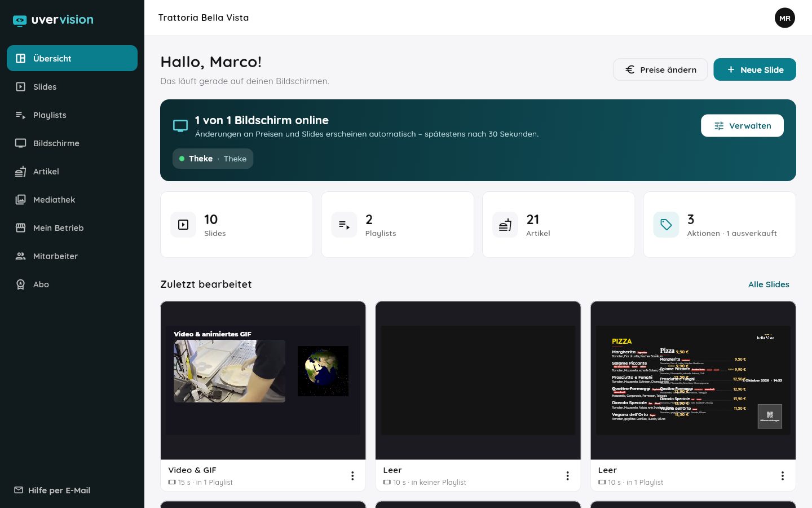Follow the Alle Slides link
The image size is (812, 508).
769,284
